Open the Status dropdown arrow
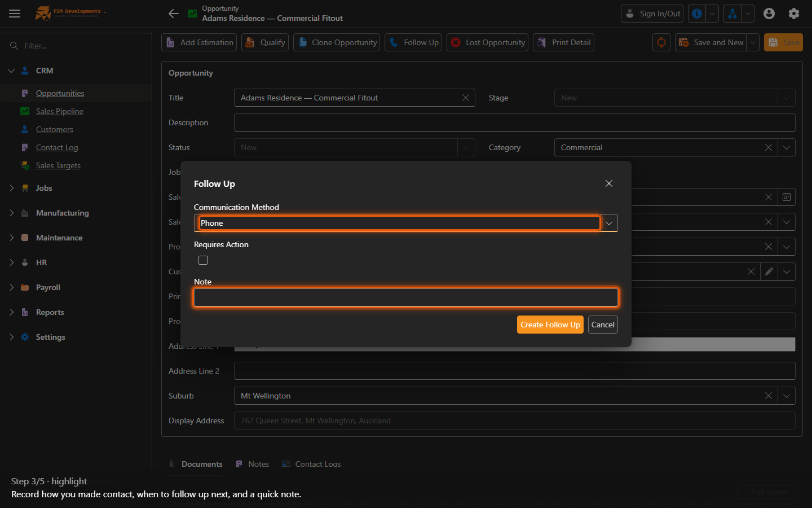The width and height of the screenshot is (812, 508). (466, 147)
